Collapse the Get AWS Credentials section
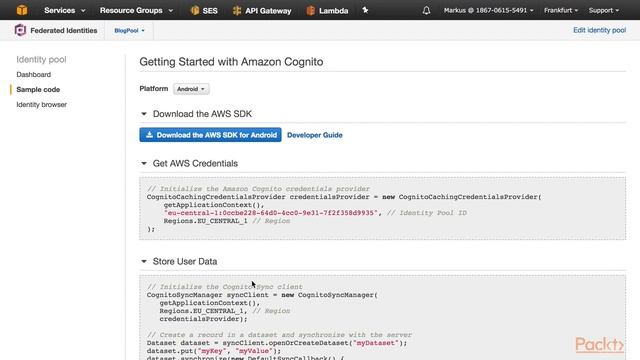Viewport: 640px width, 360px height. point(144,163)
